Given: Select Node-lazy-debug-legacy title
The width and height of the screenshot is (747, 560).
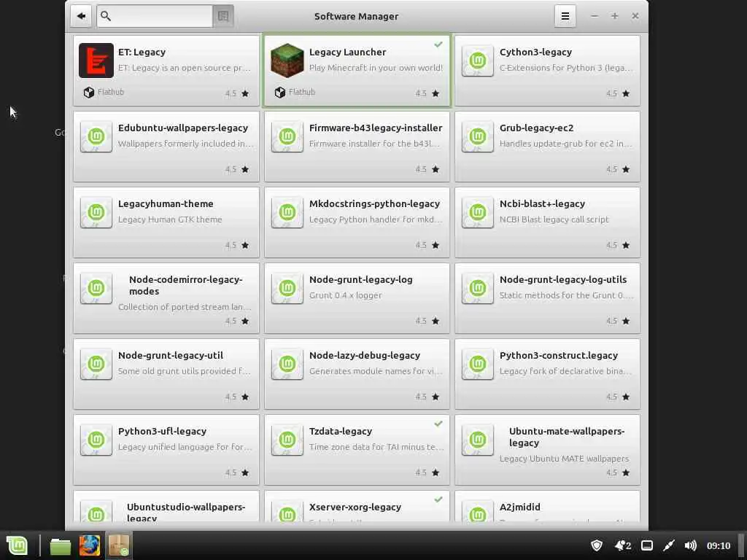Looking at the screenshot, I should click(365, 356).
